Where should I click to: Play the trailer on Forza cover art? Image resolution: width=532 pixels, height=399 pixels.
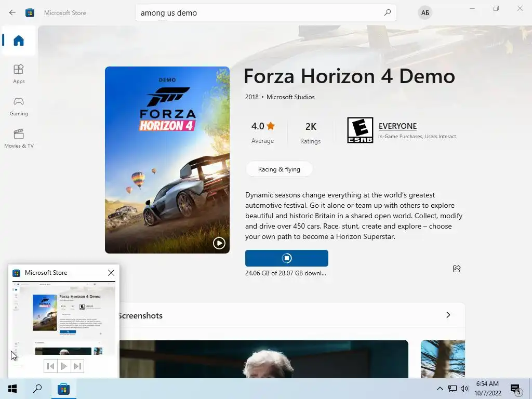click(x=219, y=243)
